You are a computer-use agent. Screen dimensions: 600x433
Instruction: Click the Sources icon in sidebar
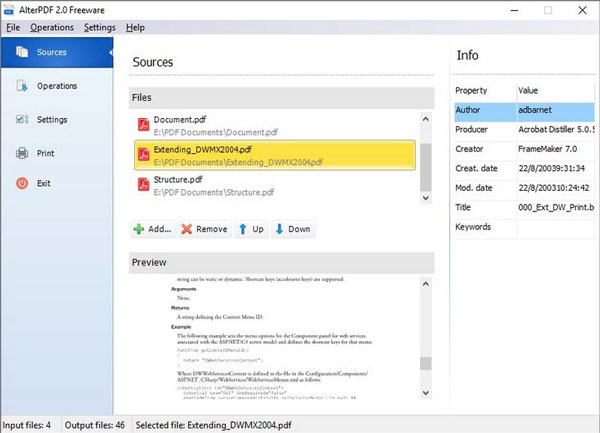coord(22,52)
